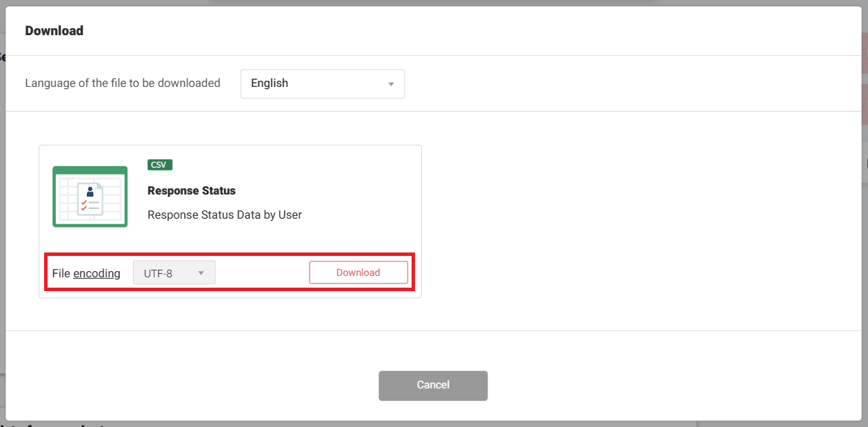868x427 pixels.
Task: Click the UTF-8 value text
Action: pos(158,273)
